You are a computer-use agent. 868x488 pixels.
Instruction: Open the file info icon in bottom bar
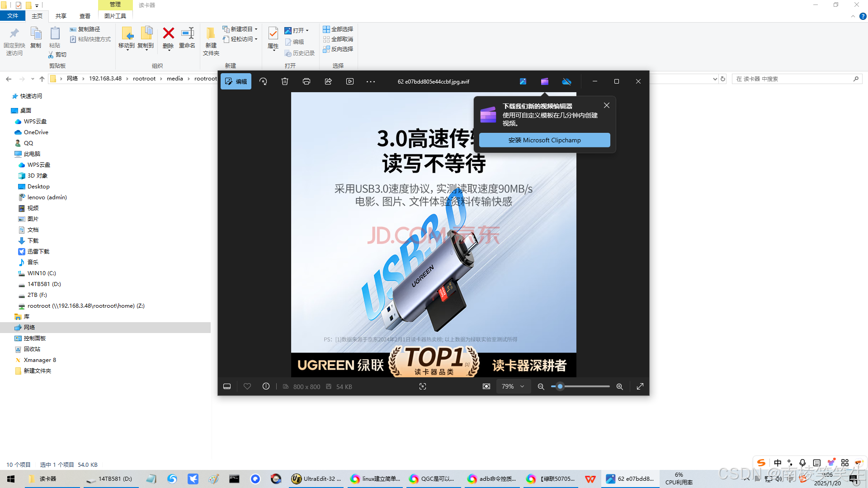tap(266, 386)
